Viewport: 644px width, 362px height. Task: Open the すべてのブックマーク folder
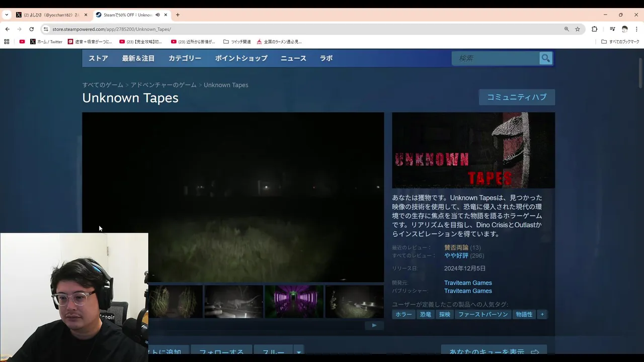620,42
